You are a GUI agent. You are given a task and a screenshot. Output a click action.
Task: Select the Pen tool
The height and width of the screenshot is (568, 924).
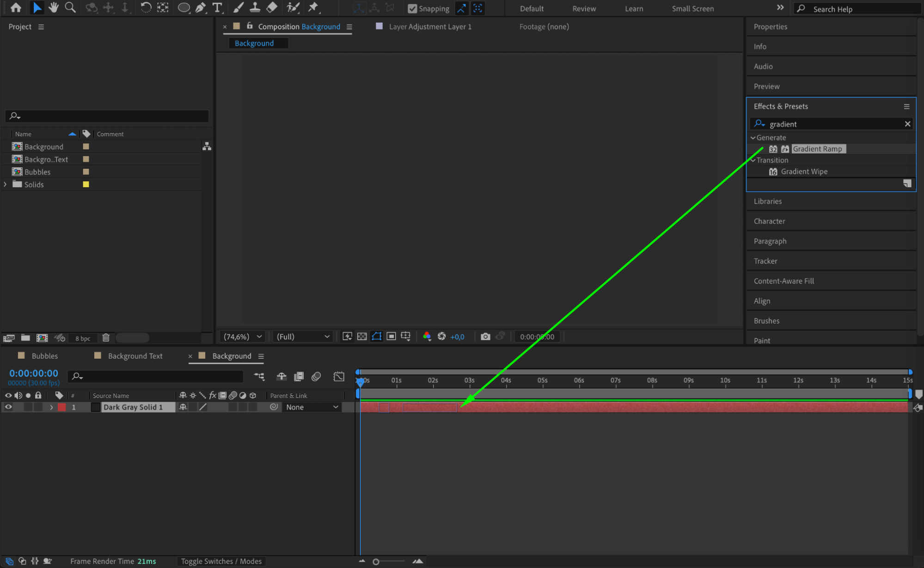pyautogui.click(x=200, y=7)
